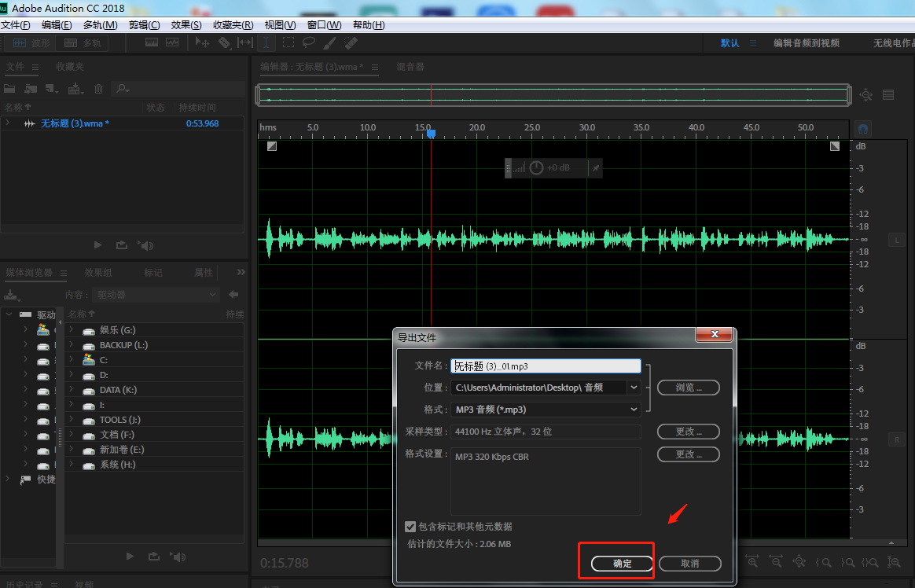Open the 格式 MP3 format dropdown
The height and width of the screenshot is (588, 915).
tap(634, 410)
